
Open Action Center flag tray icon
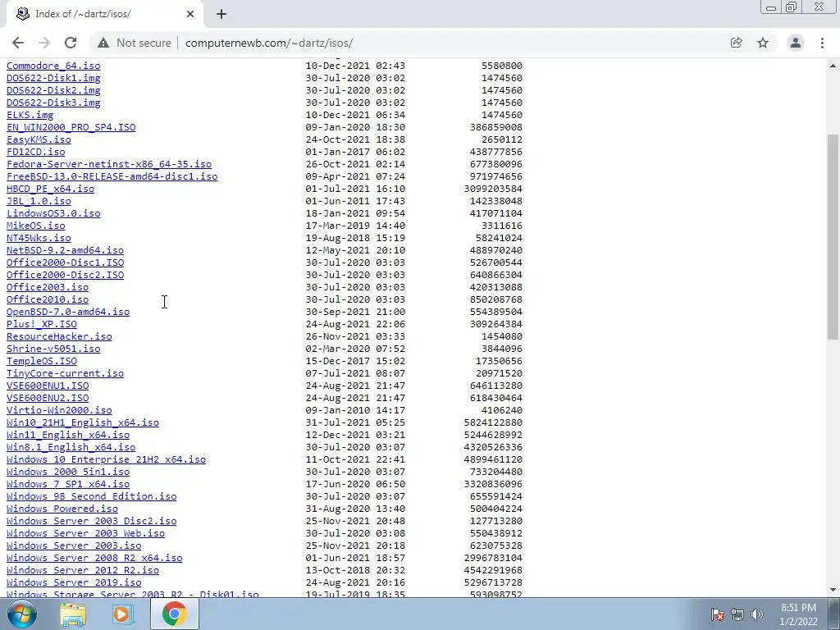[717, 614]
